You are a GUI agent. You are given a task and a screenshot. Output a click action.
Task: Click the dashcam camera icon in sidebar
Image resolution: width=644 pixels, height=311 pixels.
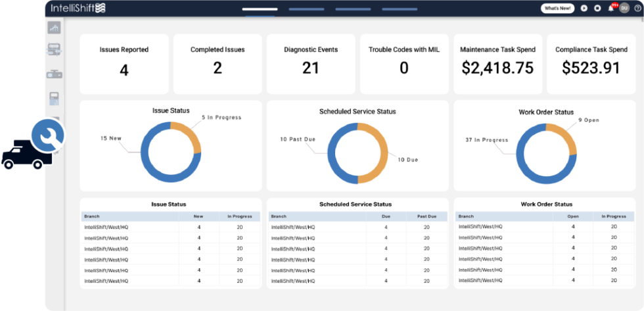(x=54, y=74)
